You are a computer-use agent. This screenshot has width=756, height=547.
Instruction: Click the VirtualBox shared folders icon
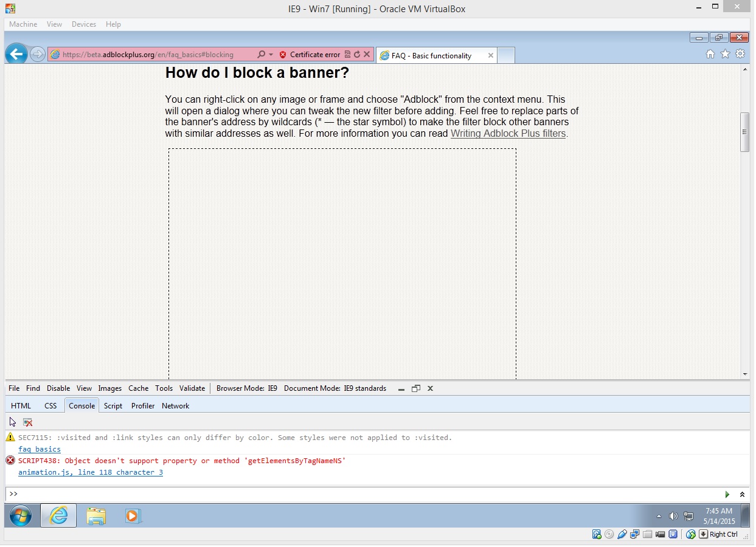tap(647, 535)
